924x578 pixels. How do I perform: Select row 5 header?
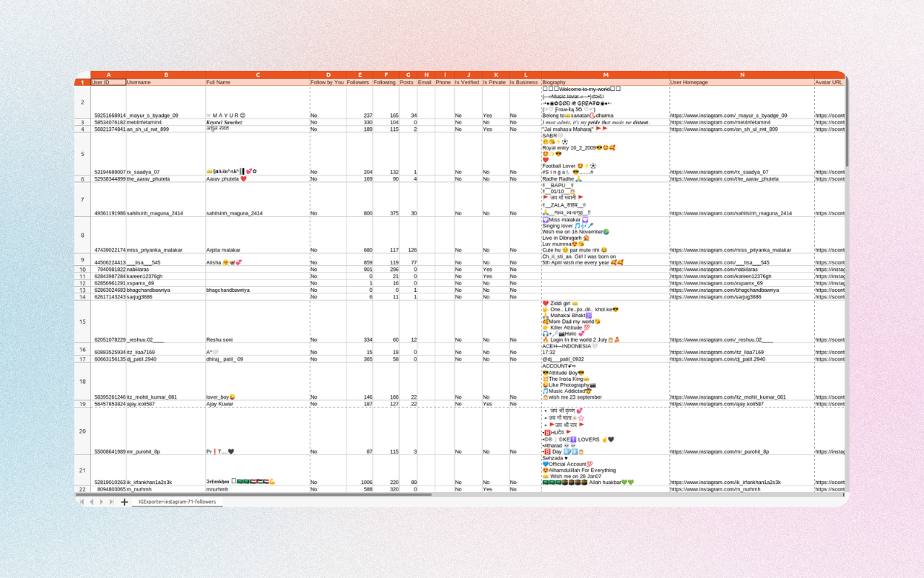click(x=82, y=154)
